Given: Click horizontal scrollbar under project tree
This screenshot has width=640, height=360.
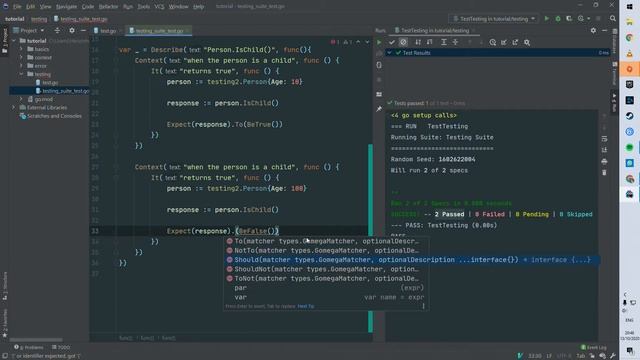Looking at the screenshot, I should (36, 340).
